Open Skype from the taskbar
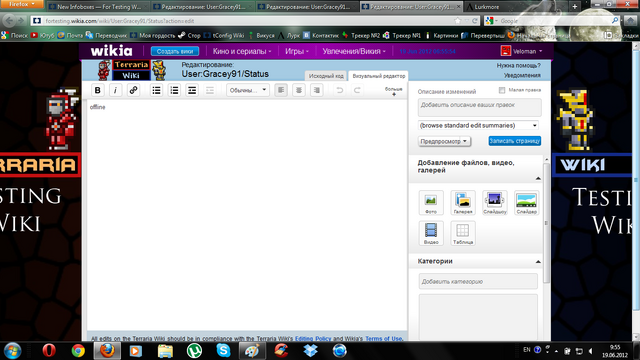The image size is (640, 360). pyautogui.click(x=223, y=351)
